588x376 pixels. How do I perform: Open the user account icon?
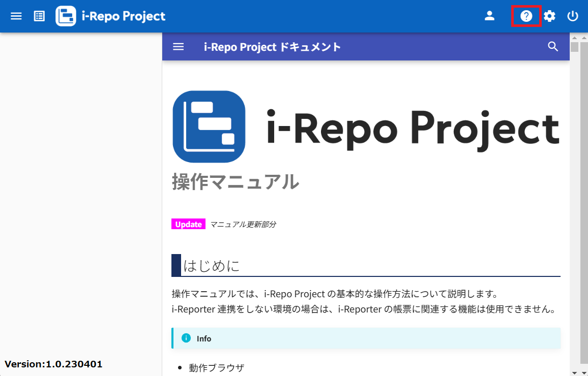pos(489,16)
